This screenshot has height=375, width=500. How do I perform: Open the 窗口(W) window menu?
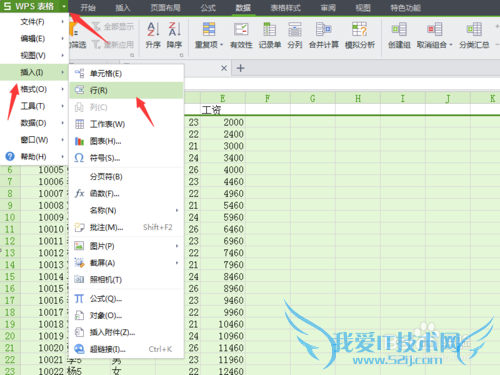(x=34, y=140)
